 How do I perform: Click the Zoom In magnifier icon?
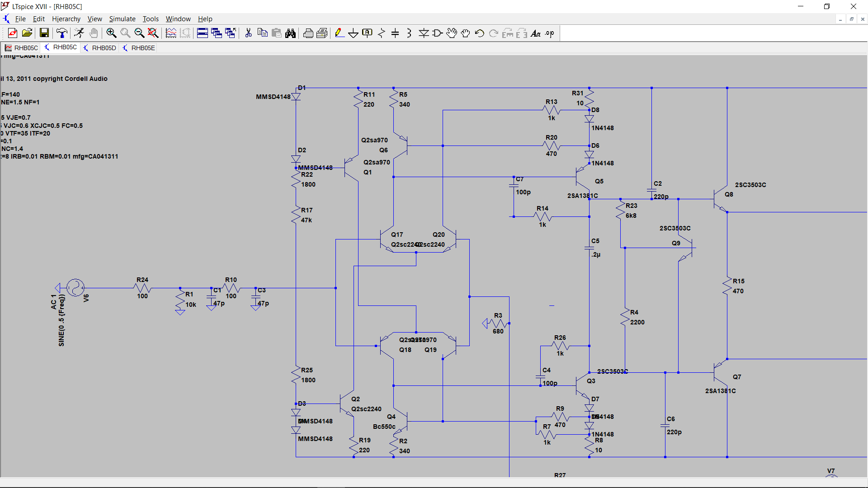click(111, 33)
